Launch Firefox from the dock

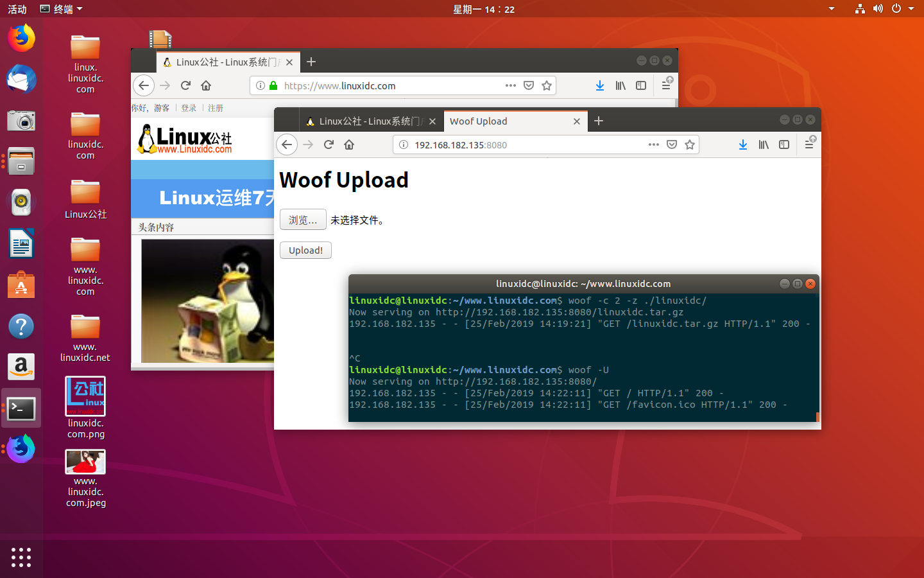click(x=21, y=38)
